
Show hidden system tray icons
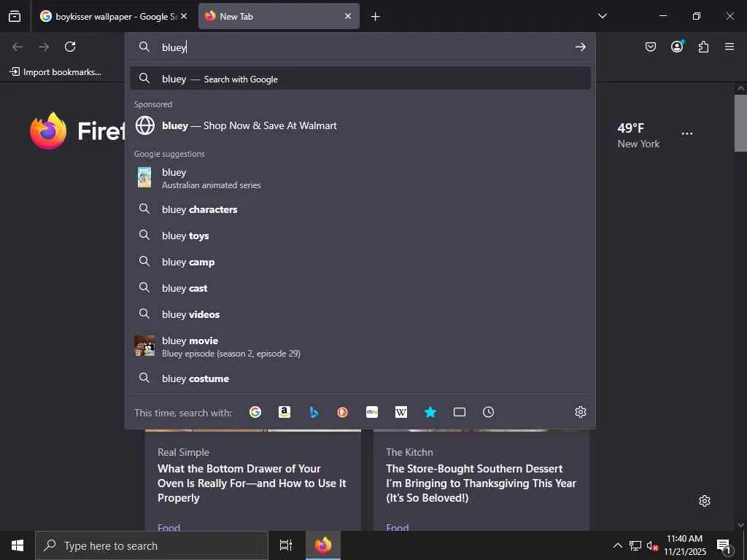point(617,545)
